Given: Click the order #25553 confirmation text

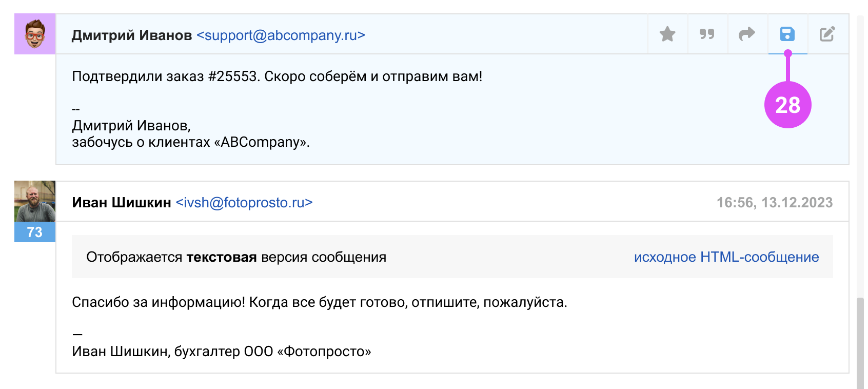Looking at the screenshot, I should click(x=277, y=76).
